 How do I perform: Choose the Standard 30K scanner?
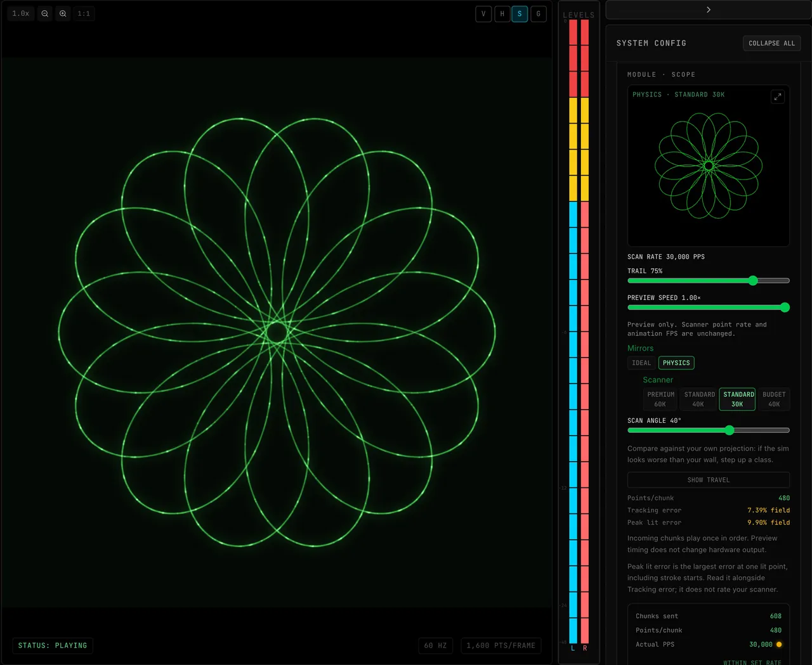[738, 399]
